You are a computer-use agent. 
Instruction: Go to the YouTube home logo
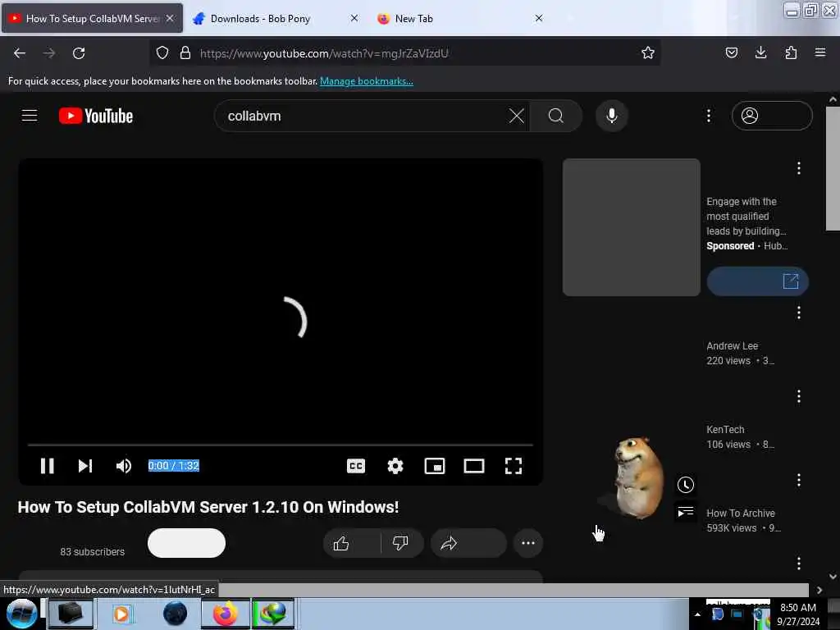96,116
